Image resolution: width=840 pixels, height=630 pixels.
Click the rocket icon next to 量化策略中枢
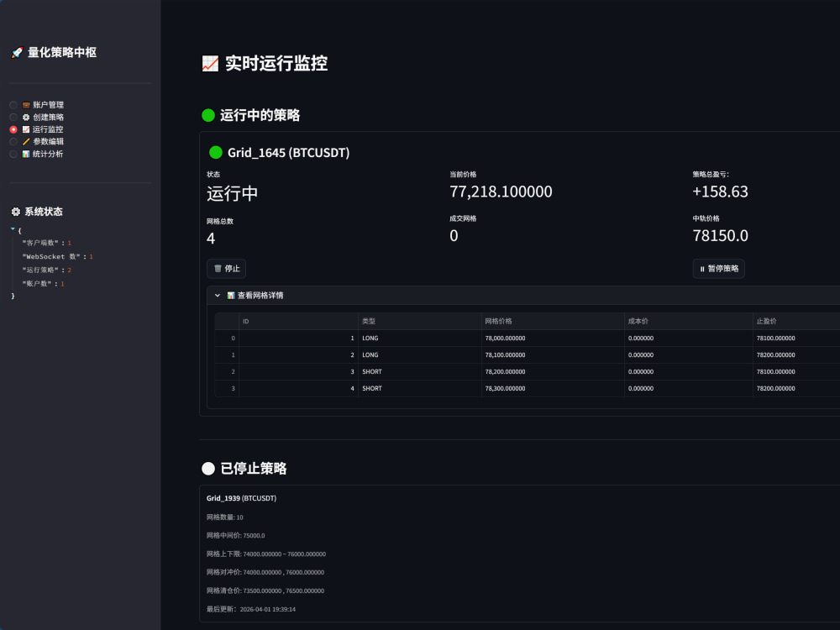point(17,52)
